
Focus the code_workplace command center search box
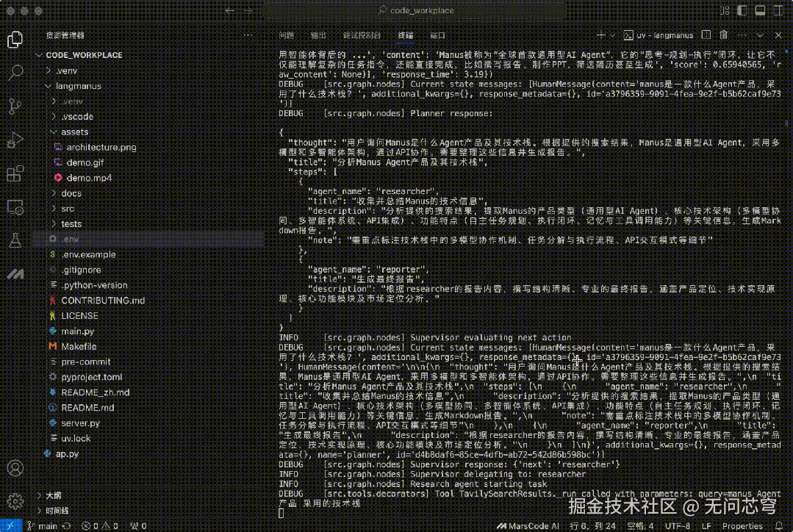(415, 10)
